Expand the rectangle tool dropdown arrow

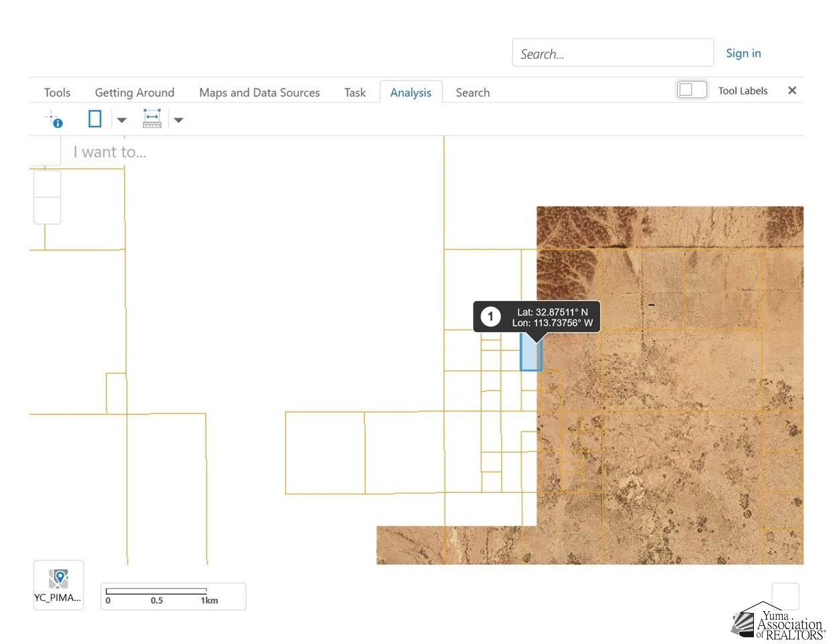(121, 120)
